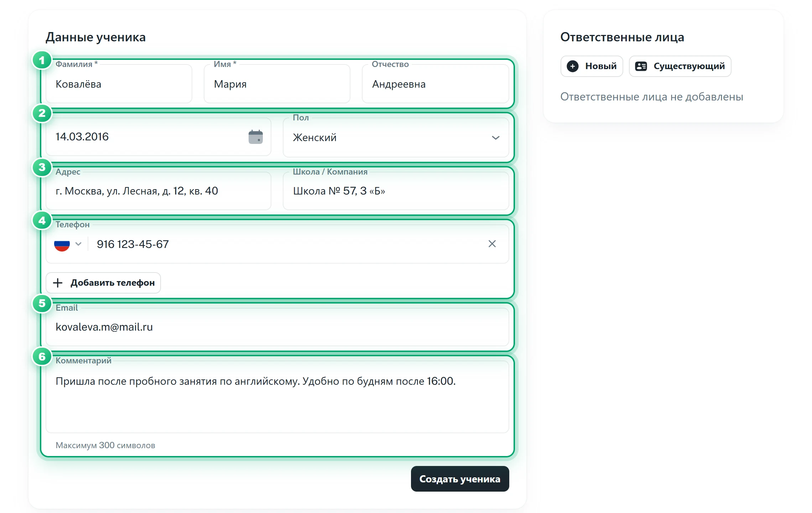The width and height of the screenshot is (812, 513).
Task: Click the Создать ученика button
Action: [460, 479]
